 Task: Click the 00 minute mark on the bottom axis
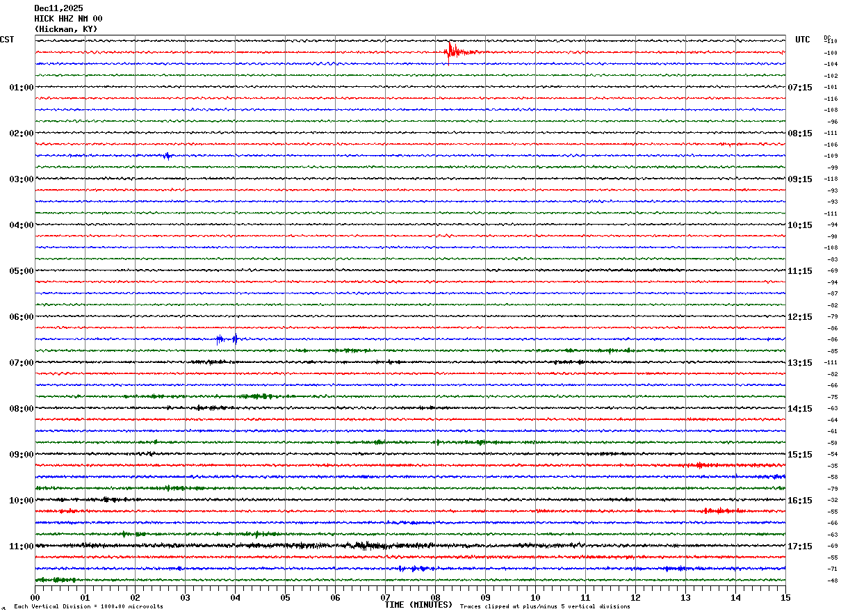[35, 597]
